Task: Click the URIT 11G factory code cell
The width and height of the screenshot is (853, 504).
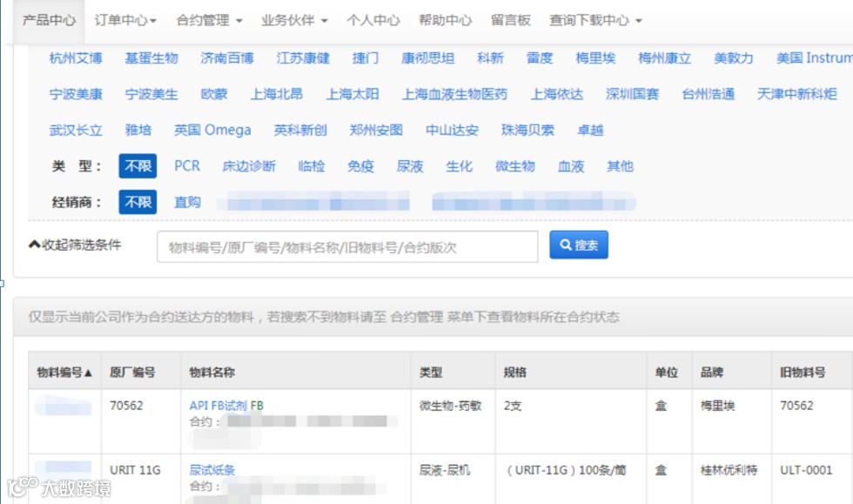Action: coord(136,470)
